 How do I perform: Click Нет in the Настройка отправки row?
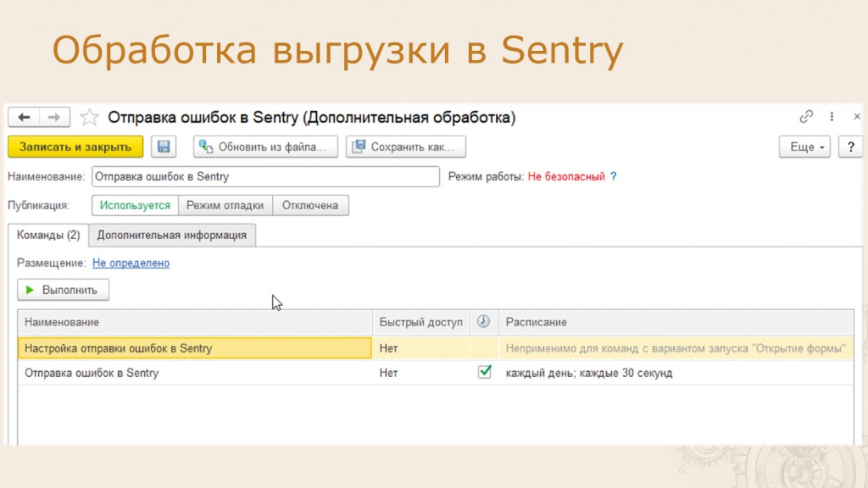[388, 348]
